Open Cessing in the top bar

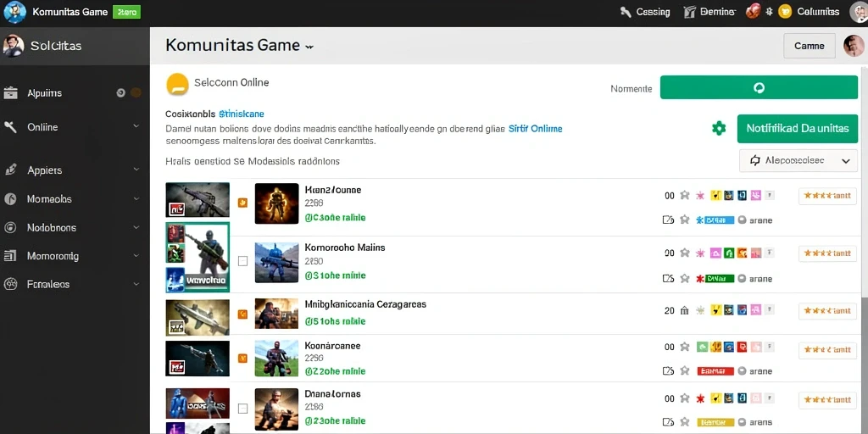coord(645,12)
